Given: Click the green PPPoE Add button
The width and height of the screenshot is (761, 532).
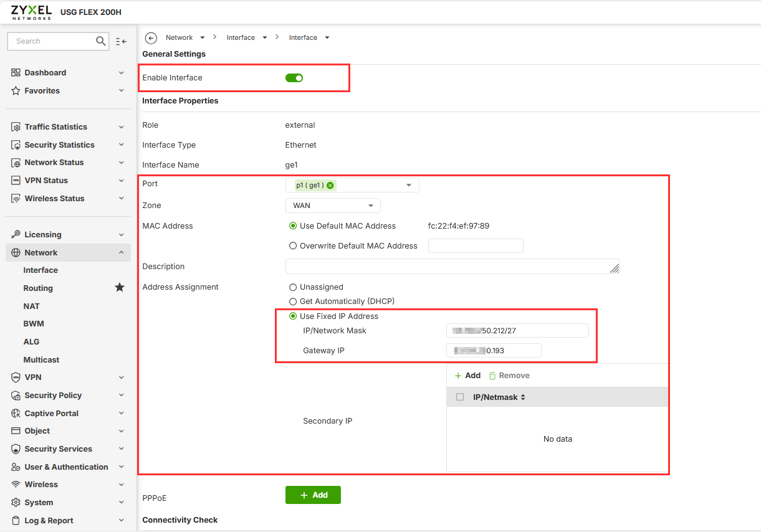Looking at the screenshot, I should pyautogui.click(x=313, y=495).
